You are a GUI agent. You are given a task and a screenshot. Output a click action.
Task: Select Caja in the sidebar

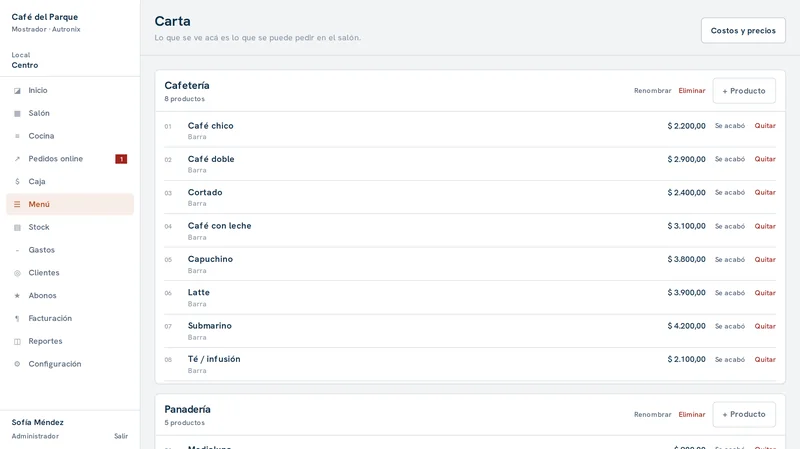coord(70,182)
